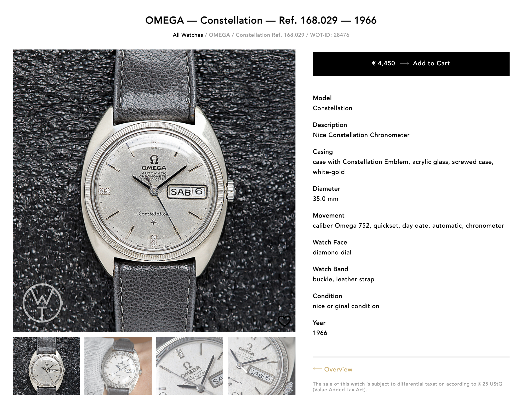Click the page title OMEGA Constellation heading
Image resolution: width=532 pixels, height=395 pixels.
(261, 20)
